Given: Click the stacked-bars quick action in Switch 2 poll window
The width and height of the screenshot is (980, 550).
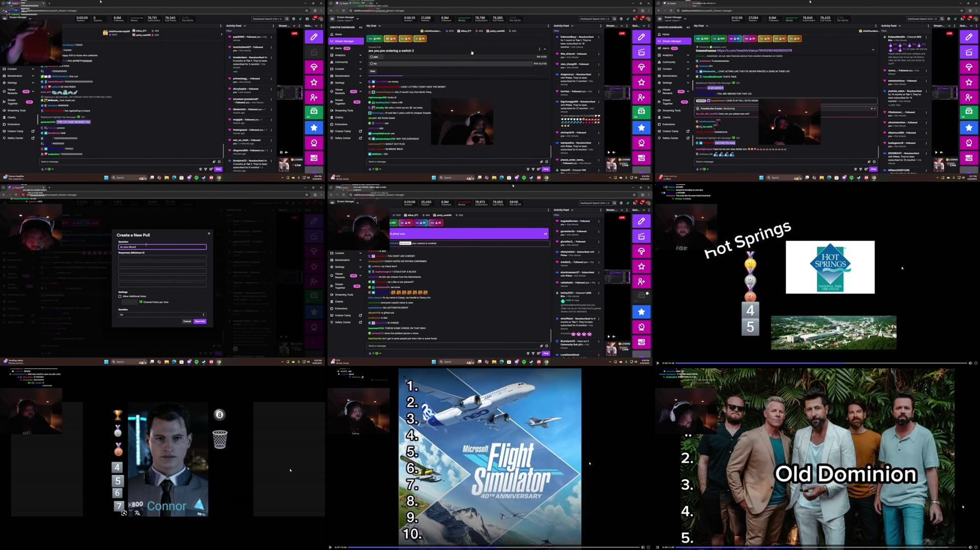Looking at the screenshot, I should [641, 158].
